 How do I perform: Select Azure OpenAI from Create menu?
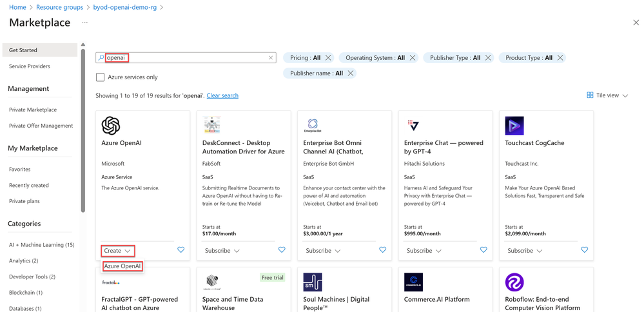(122, 266)
